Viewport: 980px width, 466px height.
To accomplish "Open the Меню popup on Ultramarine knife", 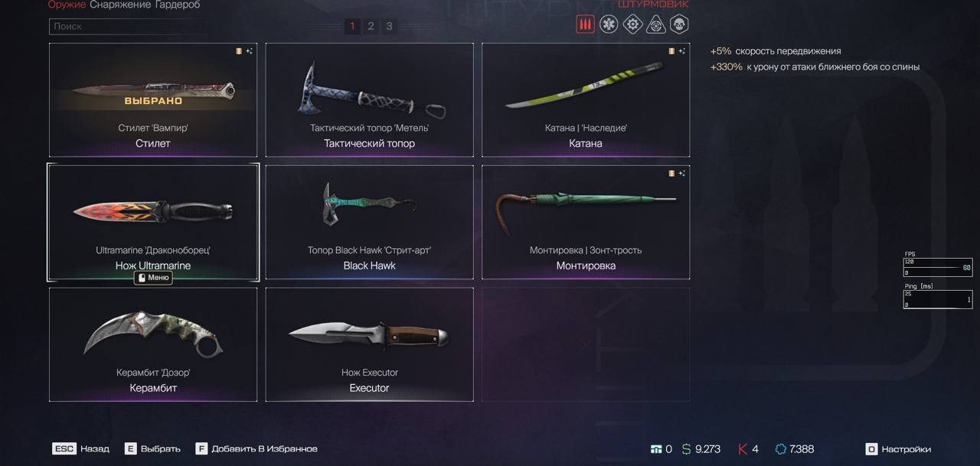I will tap(153, 278).
